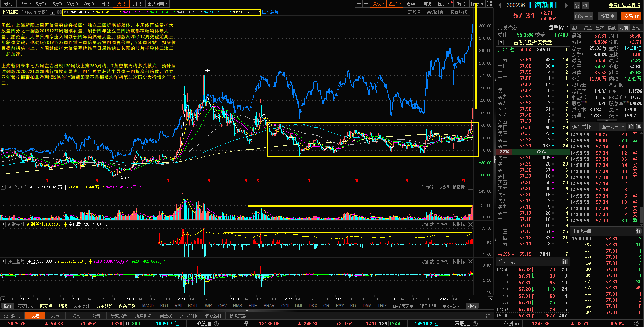This screenshot has width=644, height=327.
Task: Open the 公告 bottom tab
Action: point(96,316)
